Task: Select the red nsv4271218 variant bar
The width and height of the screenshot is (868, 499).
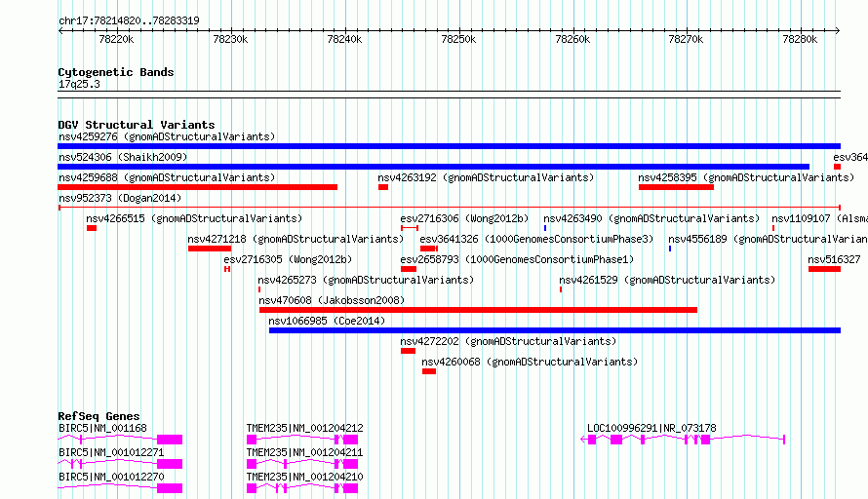Action: (210, 249)
